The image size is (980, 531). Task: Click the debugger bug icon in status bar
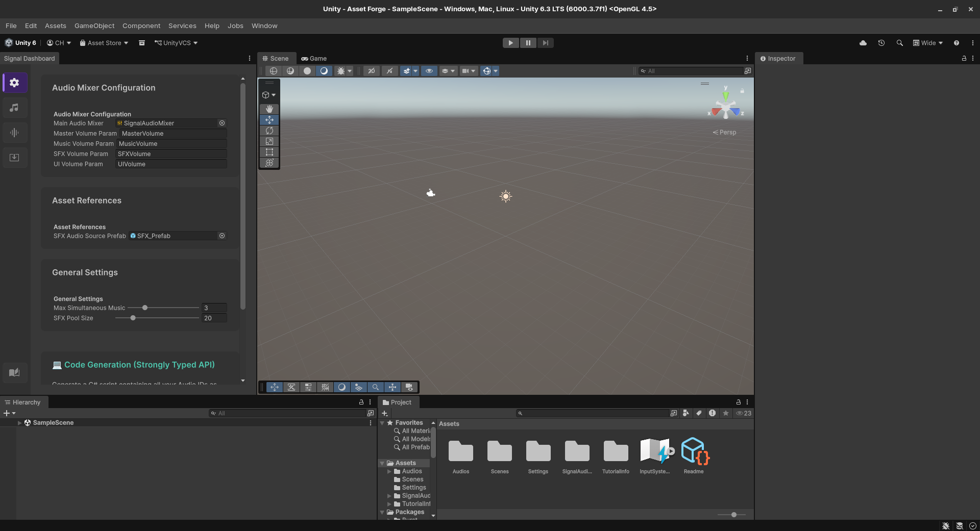click(946, 526)
